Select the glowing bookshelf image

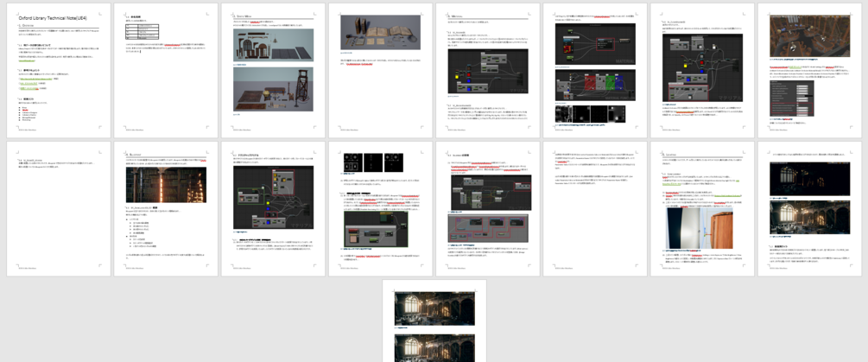(166, 185)
